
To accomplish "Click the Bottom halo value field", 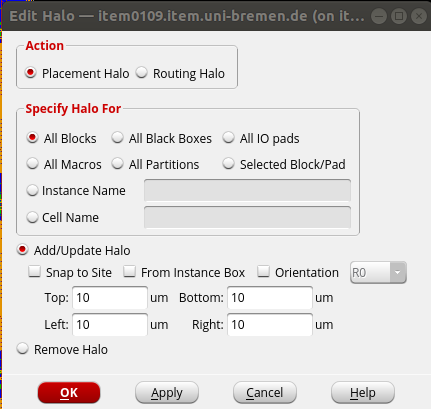I will (x=270, y=297).
